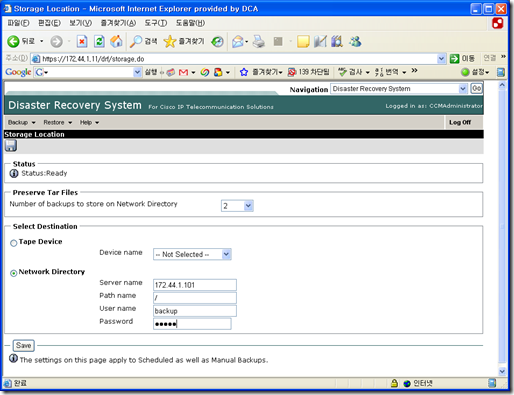Image resolution: width=514 pixels, height=395 pixels.
Task: Stop page loading with red X icon
Action: [x=82, y=42]
